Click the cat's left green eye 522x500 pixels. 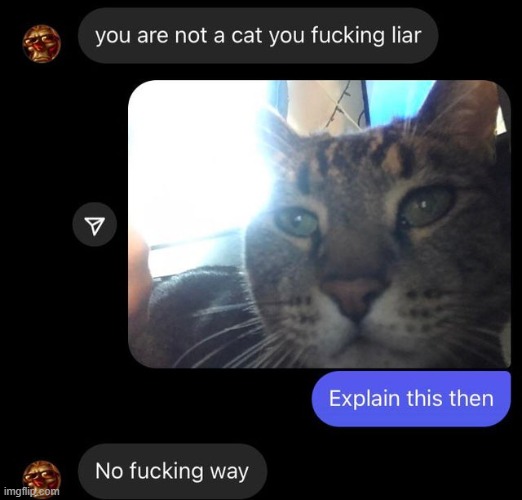[297, 222]
